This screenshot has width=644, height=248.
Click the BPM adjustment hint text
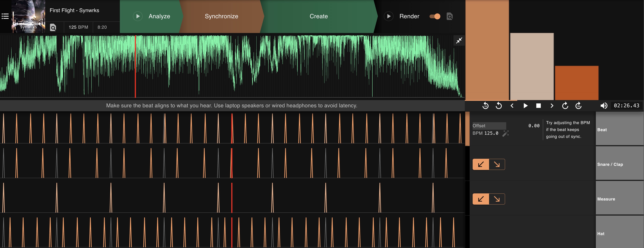pyautogui.click(x=568, y=129)
